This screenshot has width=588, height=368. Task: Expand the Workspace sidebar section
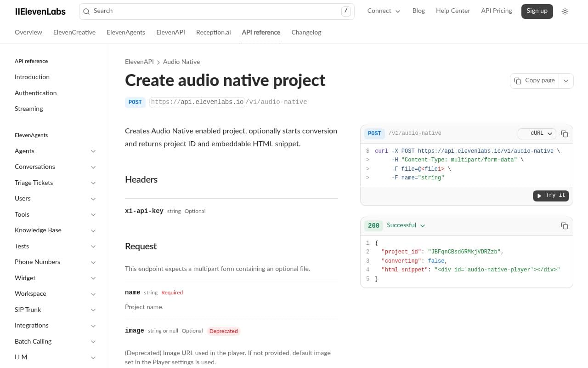(56, 294)
